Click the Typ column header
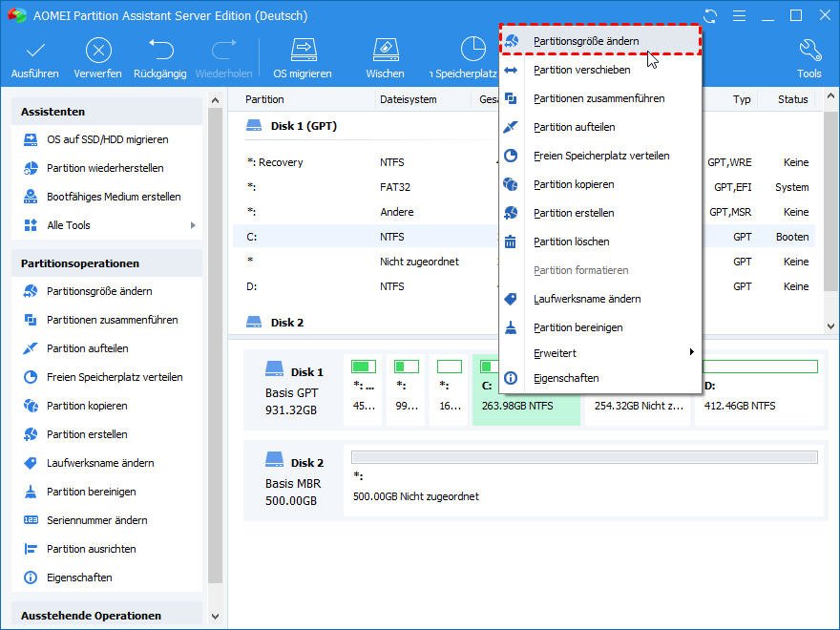Image resolution: width=840 pixels, height=630 pixels. 742,99
